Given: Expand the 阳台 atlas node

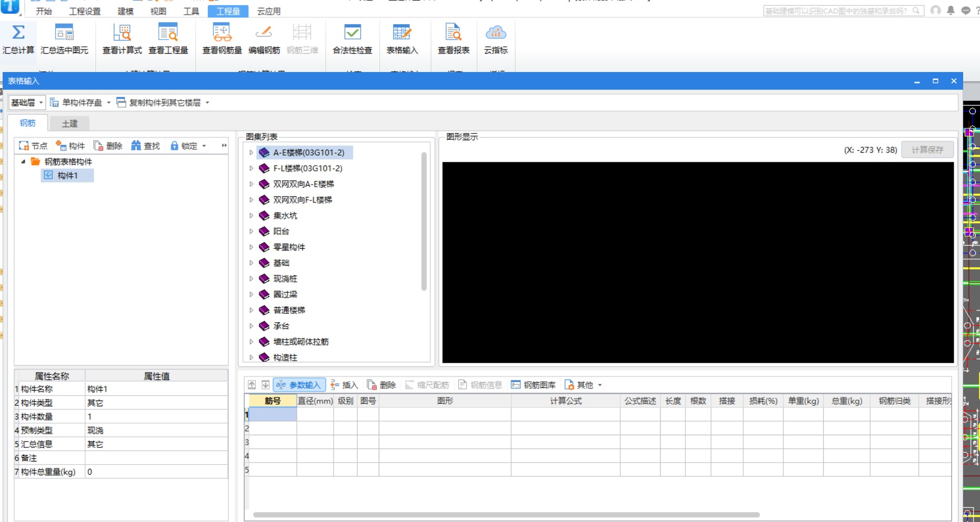Looking at the screenshot, I should click(251, 231).
